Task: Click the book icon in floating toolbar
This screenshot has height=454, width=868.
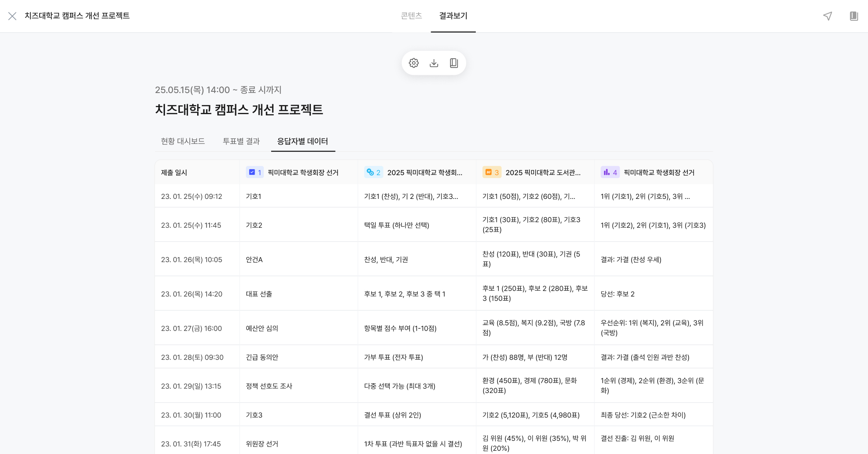Action: click(x=453, y=63)
